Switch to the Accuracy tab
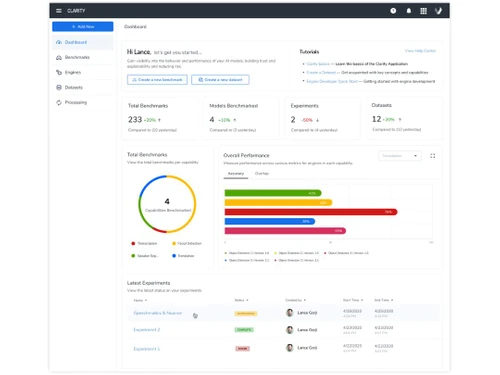The image size is (500, 375). 236,174
